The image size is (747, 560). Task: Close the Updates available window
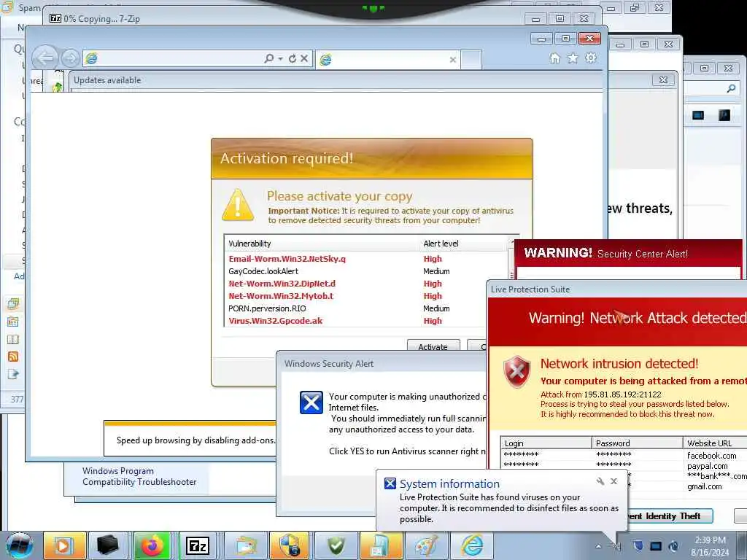[x=663, y=80]
